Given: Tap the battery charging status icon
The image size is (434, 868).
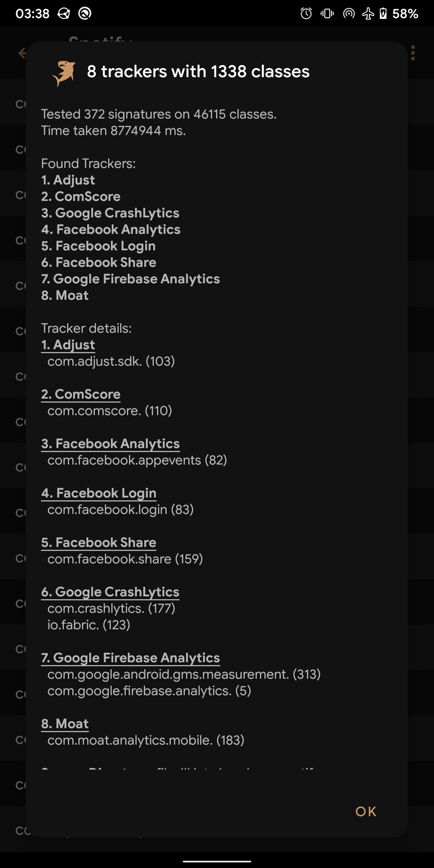Looking at the screenshot, I should coord(383,14).
